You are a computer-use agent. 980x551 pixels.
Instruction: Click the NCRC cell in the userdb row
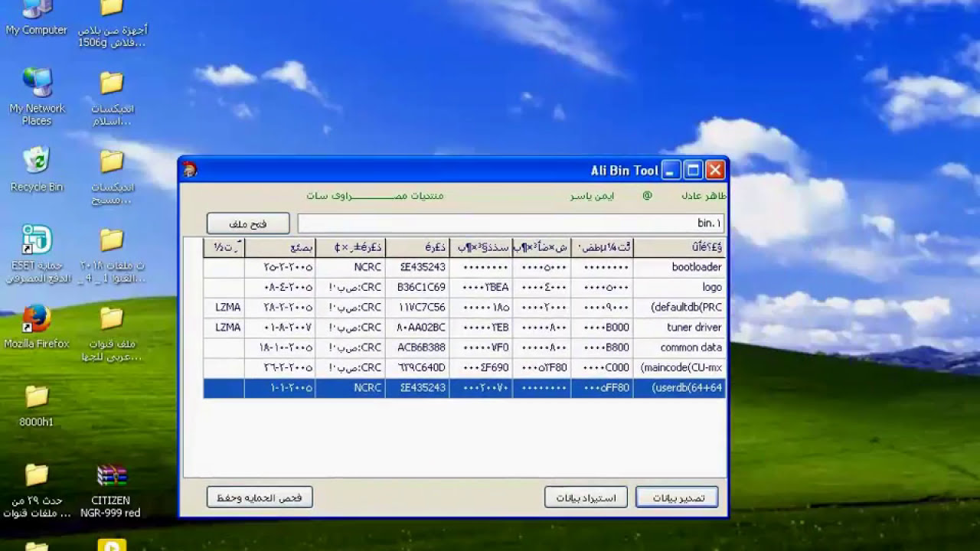pyautogui.click(x=351, y=388)
